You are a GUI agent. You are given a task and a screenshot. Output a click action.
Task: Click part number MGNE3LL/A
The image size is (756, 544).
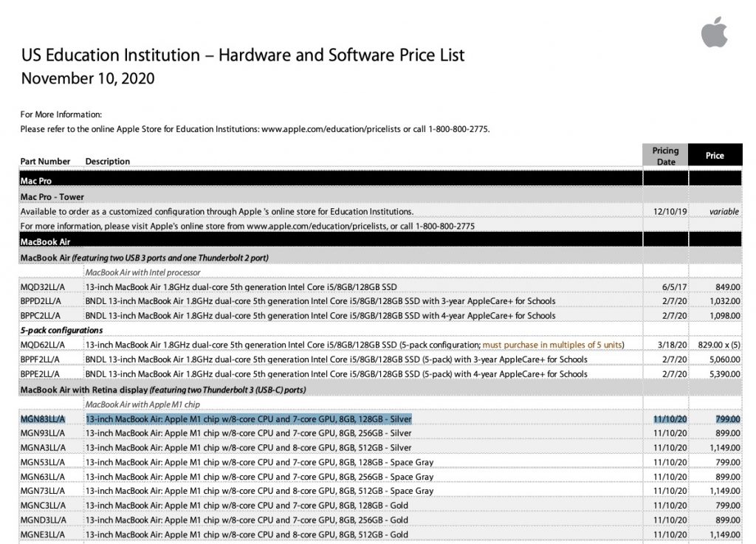pos(42,534)
